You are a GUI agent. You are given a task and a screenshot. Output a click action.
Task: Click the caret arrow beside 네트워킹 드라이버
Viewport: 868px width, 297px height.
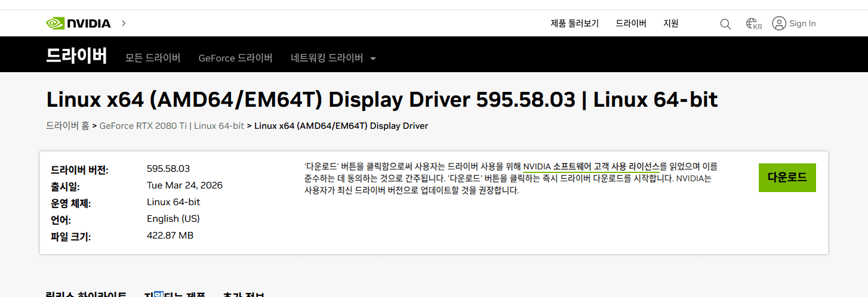(x=373, y=58)
